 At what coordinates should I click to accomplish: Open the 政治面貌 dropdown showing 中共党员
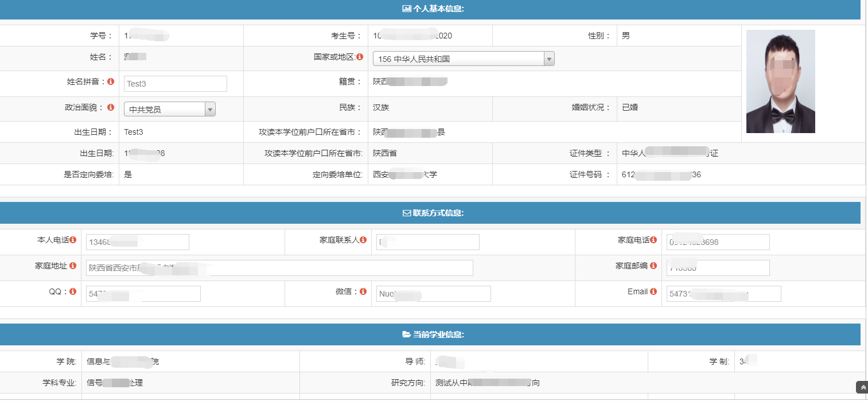[x=169, y=109]
